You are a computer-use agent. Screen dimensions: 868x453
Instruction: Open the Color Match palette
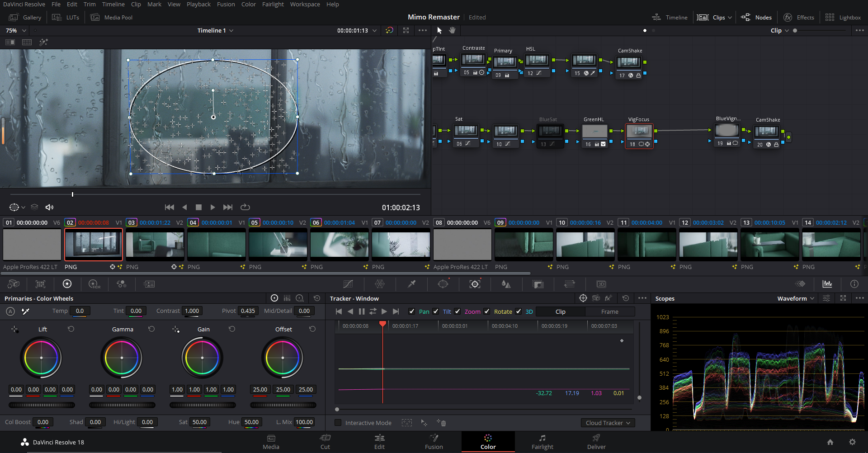click(x=41, y=284)
